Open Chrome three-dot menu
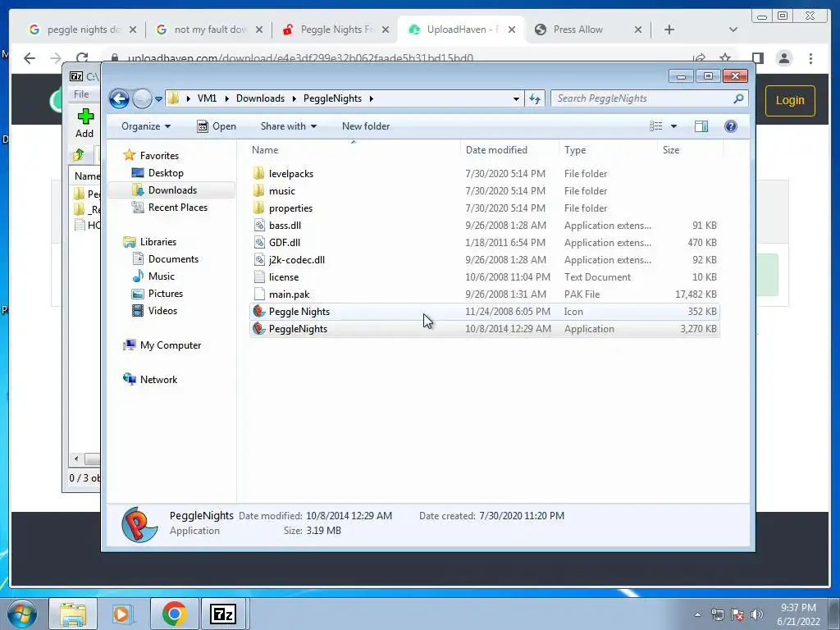840x630 pixels. [x=810, y=58]
